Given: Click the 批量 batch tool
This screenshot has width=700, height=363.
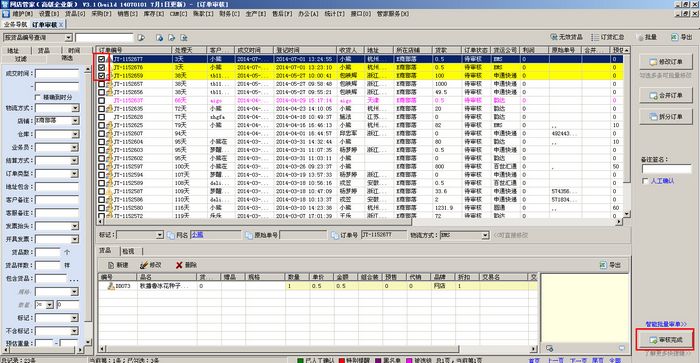Looking at the screenshot, I should [x=647, y=37].
